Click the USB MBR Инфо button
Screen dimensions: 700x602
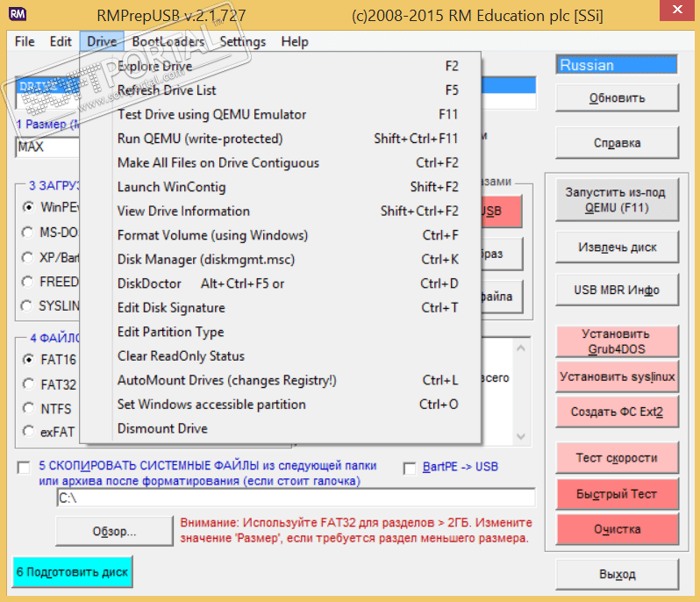pos(617,290)
